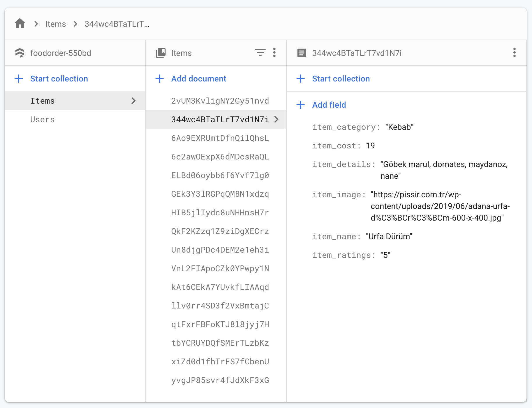Click Items in the breadcrumb path

(x=56, y=24)
